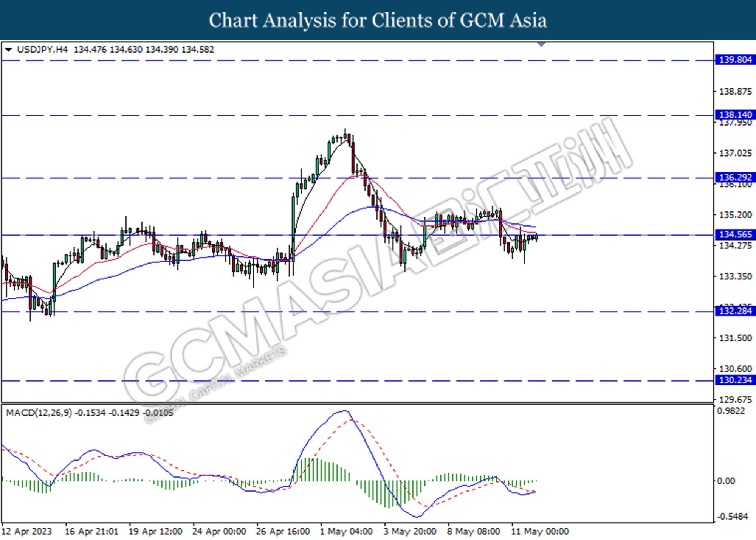
Task: Click the 24 Apr 00:00 time label
Action: [219, 531]
